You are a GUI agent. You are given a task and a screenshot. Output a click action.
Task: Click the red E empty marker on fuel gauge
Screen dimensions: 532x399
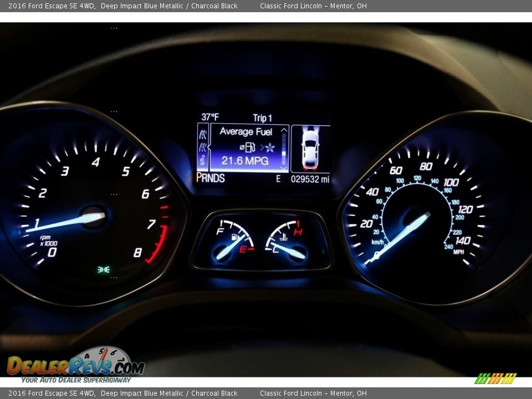click(243, 249)
